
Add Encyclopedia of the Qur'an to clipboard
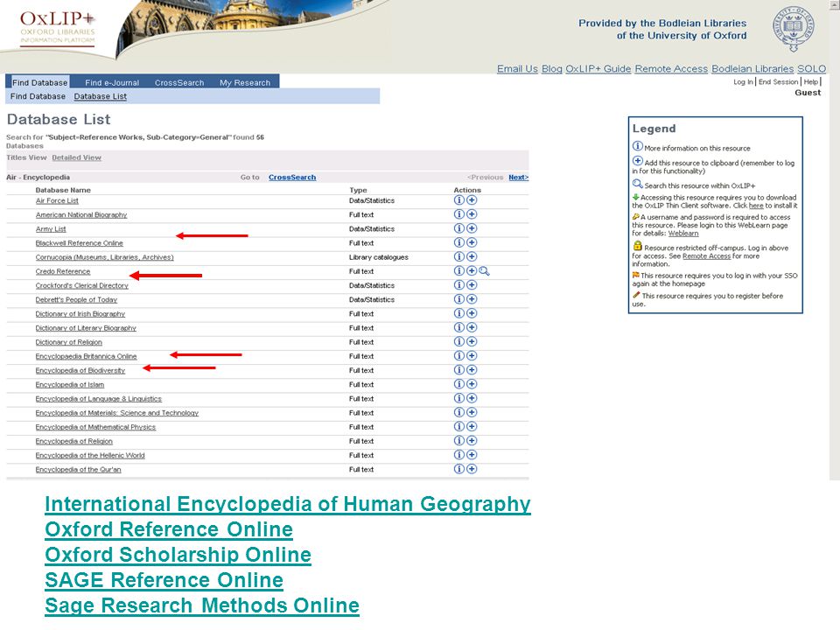pos(472,469)
